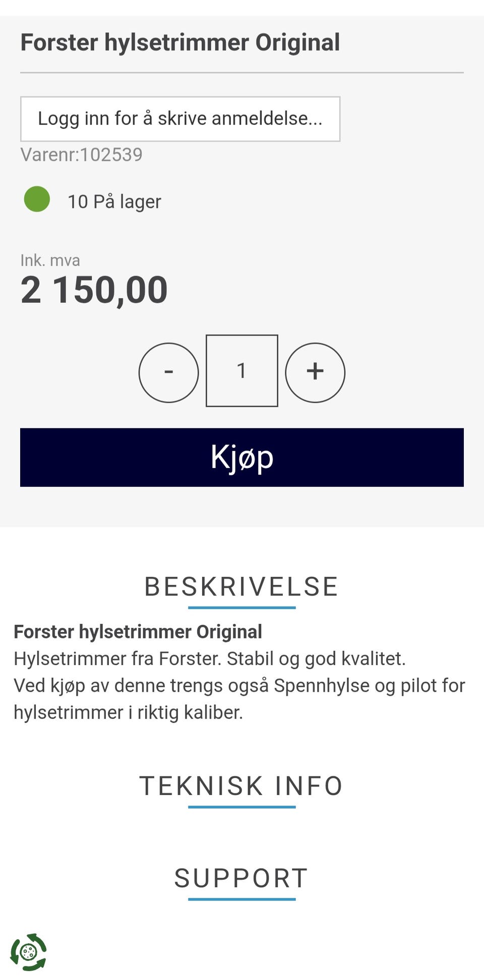This screenshot has height=980, width=484.
Task: Select the Varenr:102539 item number text
Action: 81,155
